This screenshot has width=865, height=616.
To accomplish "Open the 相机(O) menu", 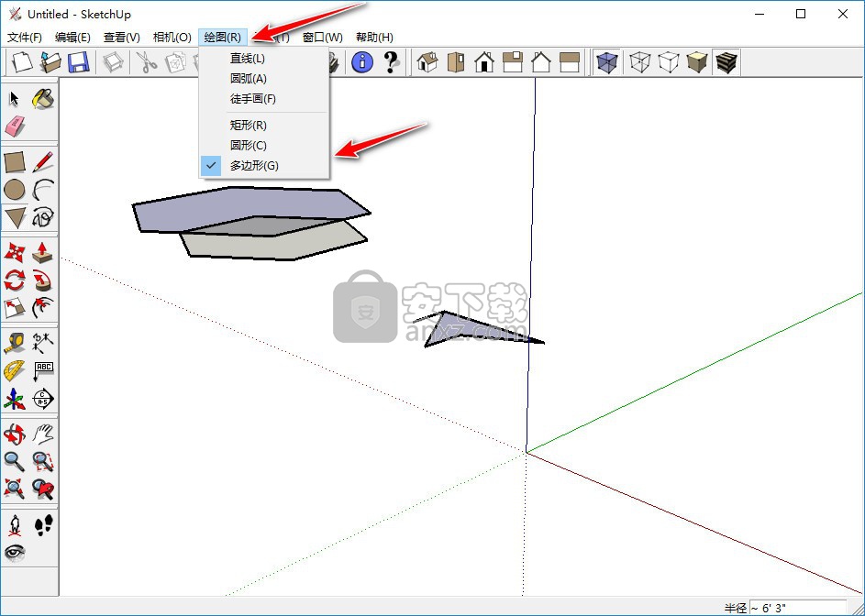I will [x=172, y=37].
